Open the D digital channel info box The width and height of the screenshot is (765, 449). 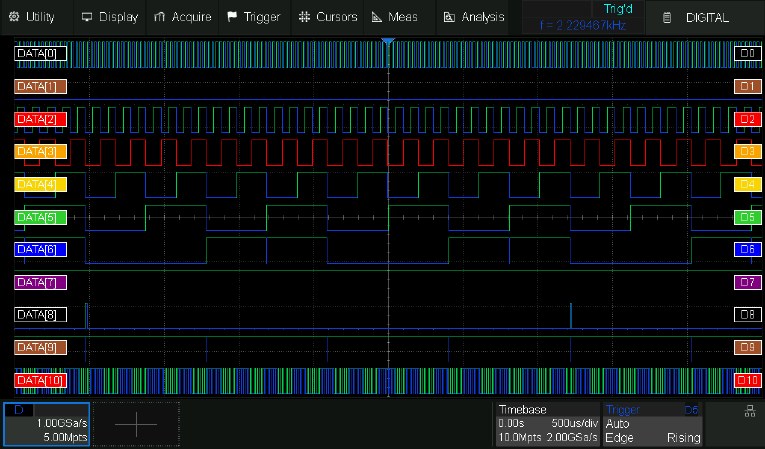(46, 424)
